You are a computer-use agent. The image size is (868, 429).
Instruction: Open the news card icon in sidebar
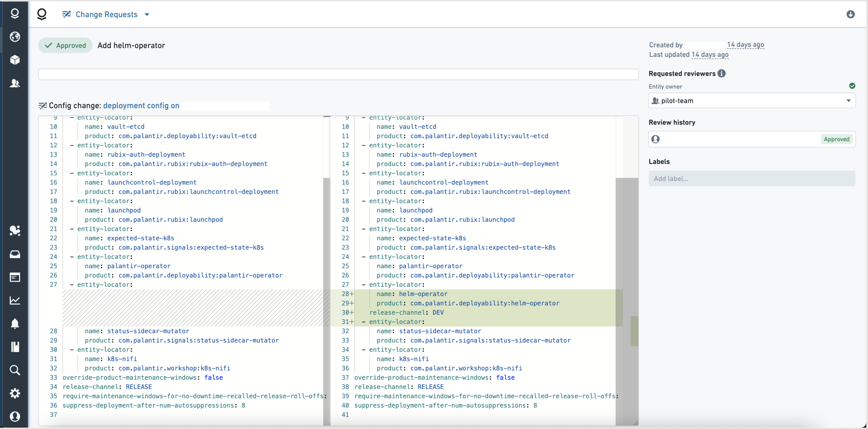(x=15, y=277)
